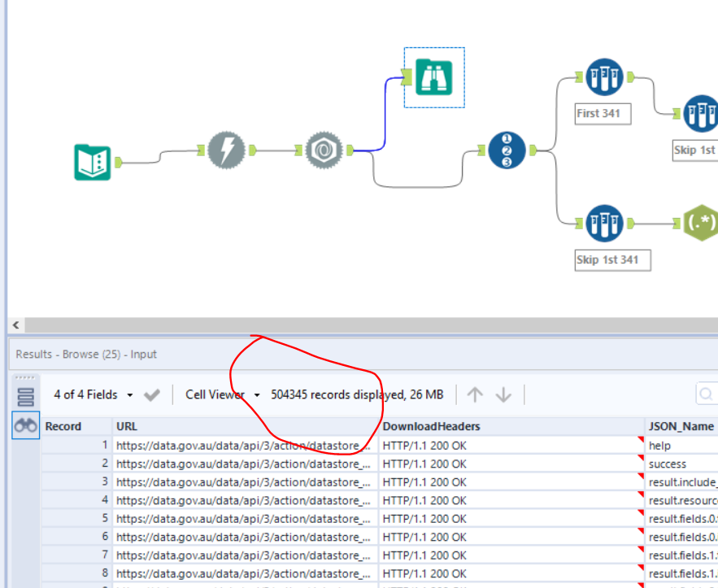Switch Results panel to messages list view

click(25, 397)
